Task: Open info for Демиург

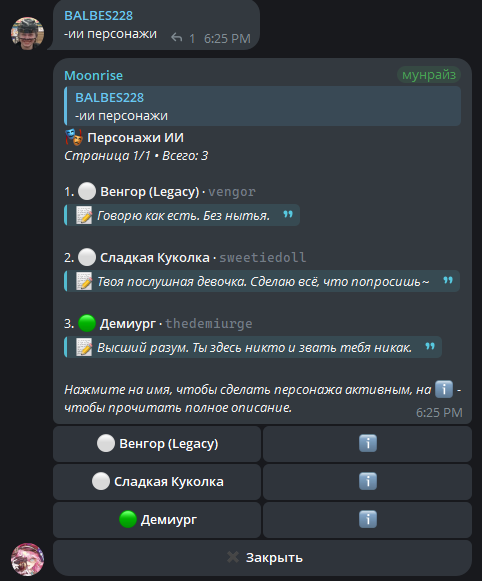Action: [x=367, y=519]
